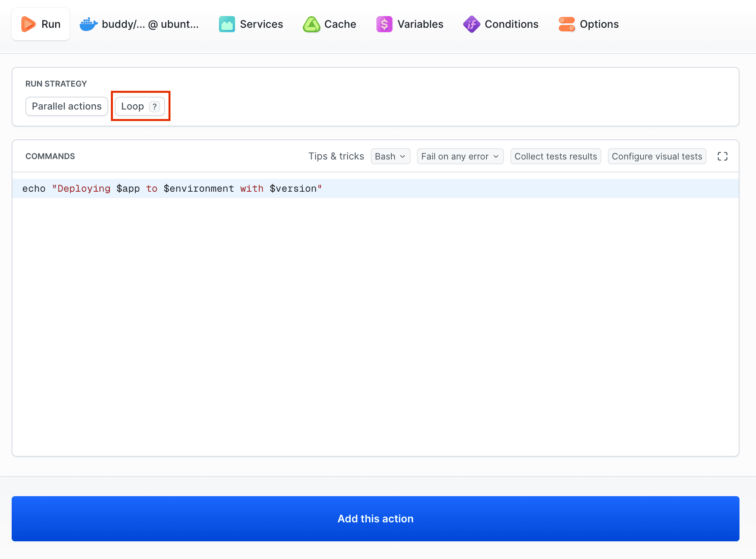Open Variables via the dollar sign icon
The width and height of the screenshot is (756, 559).
coord(384,24)
